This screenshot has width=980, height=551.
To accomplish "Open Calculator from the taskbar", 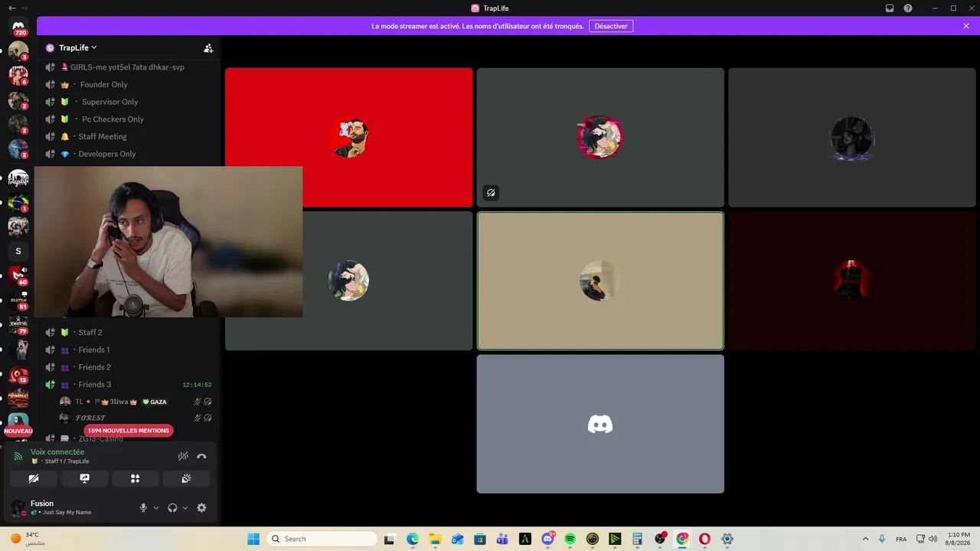I will click(x=637, y=539).
